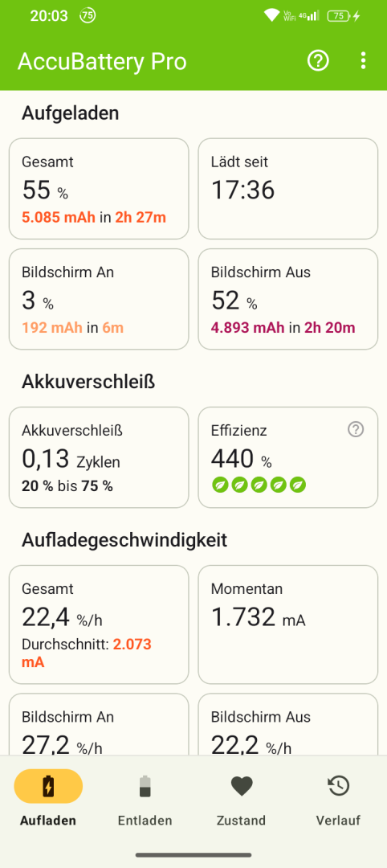Tap the Wi-Fi status bar icon
Screen dimensions: 387x868
coord(271,15)
